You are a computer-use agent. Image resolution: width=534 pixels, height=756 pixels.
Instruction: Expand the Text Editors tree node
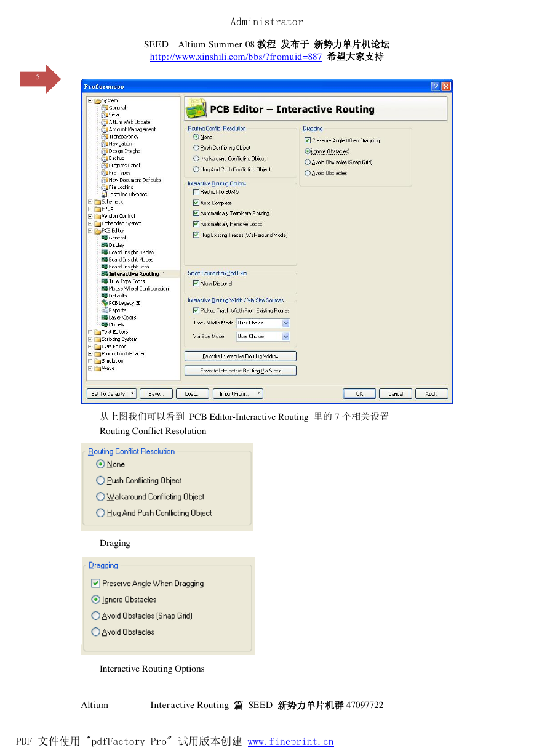click(90, 332)
